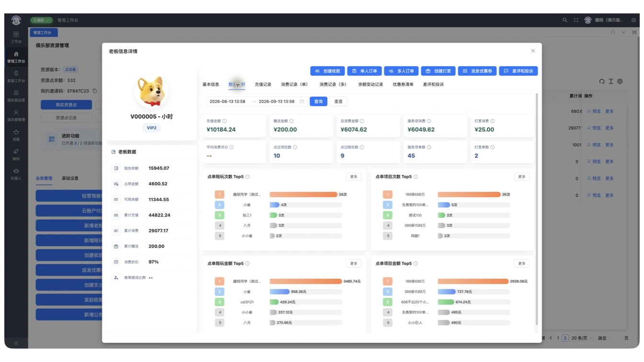
Task: Expand 更多 for 点单陪玩次数 Top5
Action: (x=354, y=177)
